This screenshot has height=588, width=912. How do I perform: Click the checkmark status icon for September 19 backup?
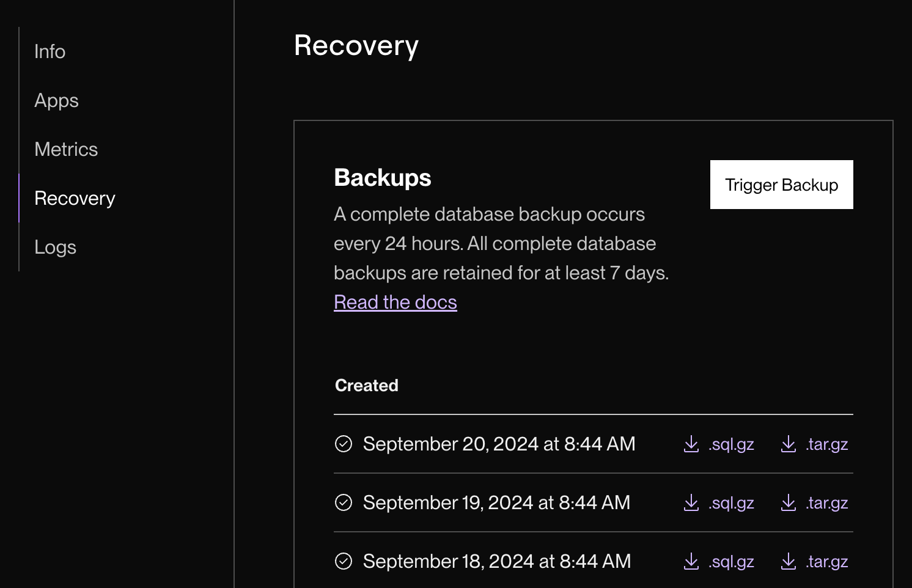[x=344, y=503]
